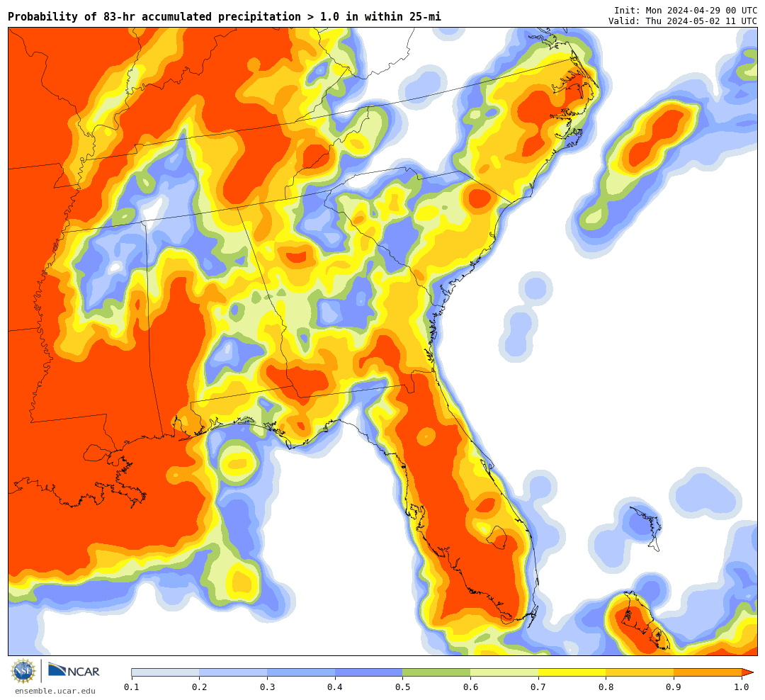Screen dimensions: 765x700
Task: Click the 0.9–1.0 orange colorbar segment
Action: pos(708,672)
